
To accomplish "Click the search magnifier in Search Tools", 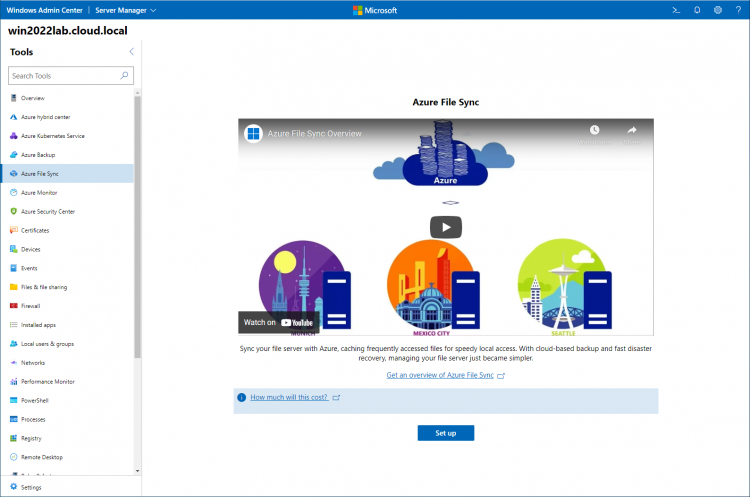I will pos(124,75).
